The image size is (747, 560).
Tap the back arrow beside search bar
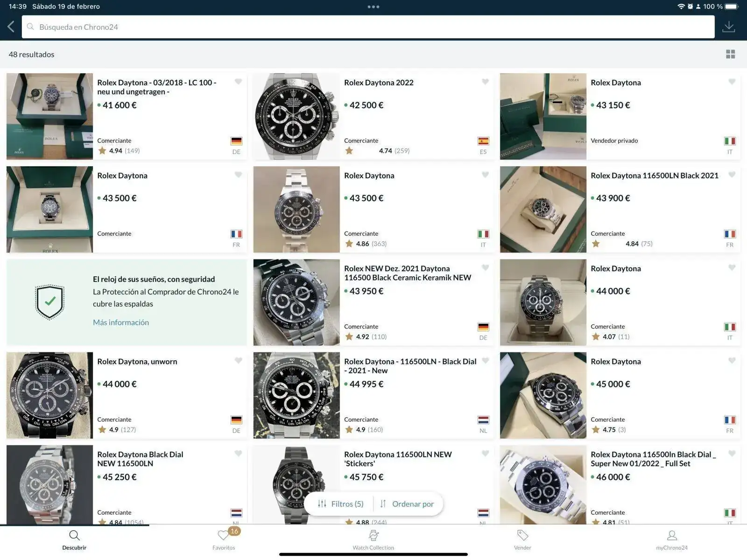click(11, 27)
